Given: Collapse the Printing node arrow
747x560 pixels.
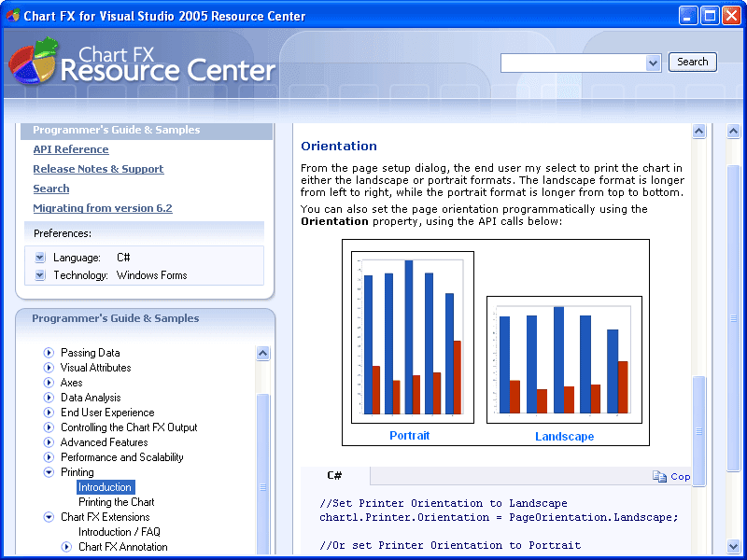Looking at the screenshot, I should (x=49, y=472).
